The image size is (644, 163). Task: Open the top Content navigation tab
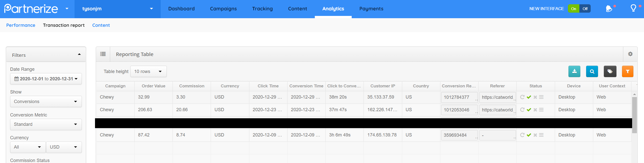tap(298, 9)
